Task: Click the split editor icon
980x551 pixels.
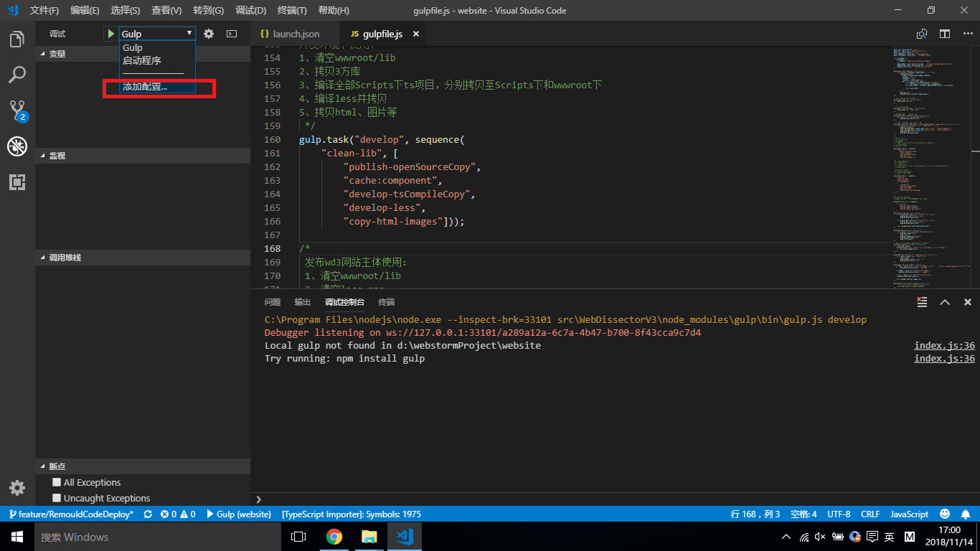Action: (945, 33)
